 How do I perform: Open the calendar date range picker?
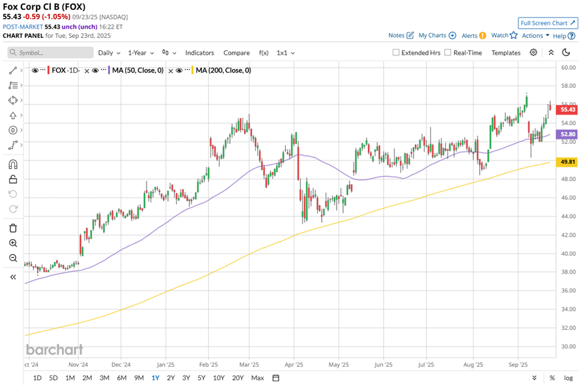pos(276,378)
